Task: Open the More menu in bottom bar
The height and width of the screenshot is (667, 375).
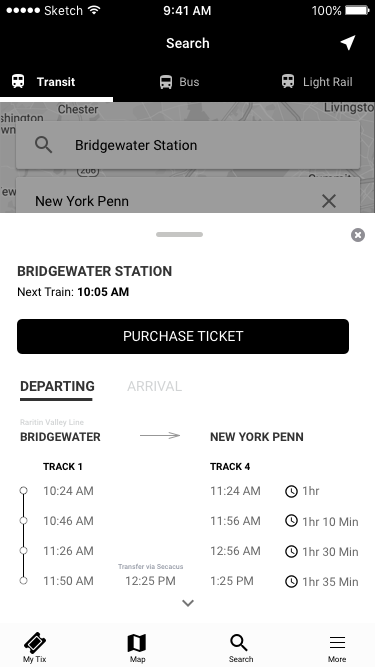Action: [x=337, y=647]
